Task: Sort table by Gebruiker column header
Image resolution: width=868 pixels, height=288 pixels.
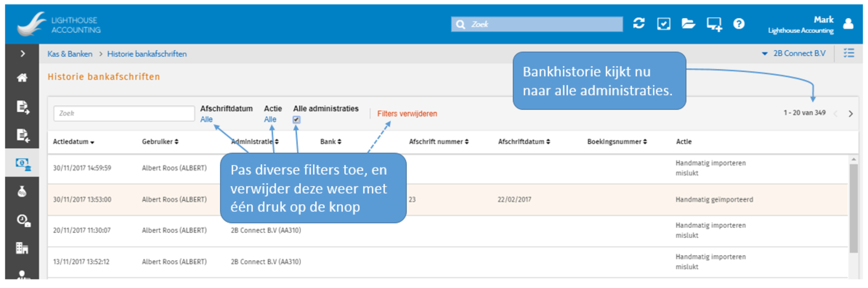Action: (160, 142)
